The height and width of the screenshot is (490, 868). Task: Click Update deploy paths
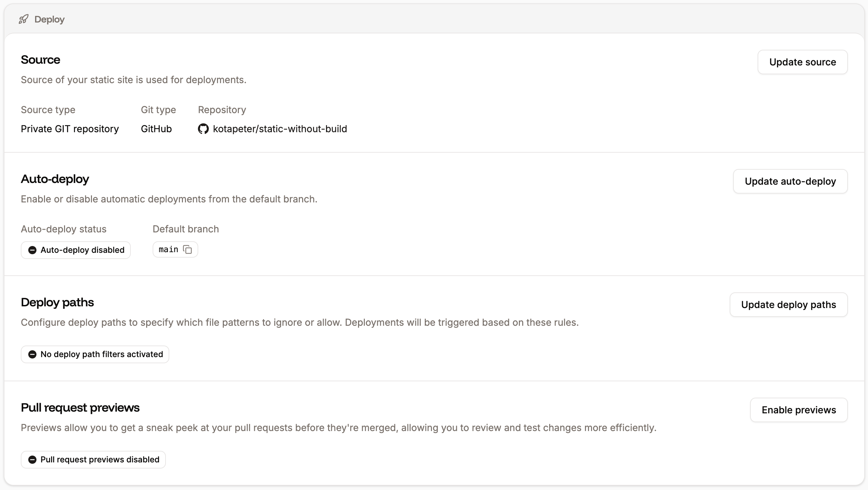(x=789, y=304)
